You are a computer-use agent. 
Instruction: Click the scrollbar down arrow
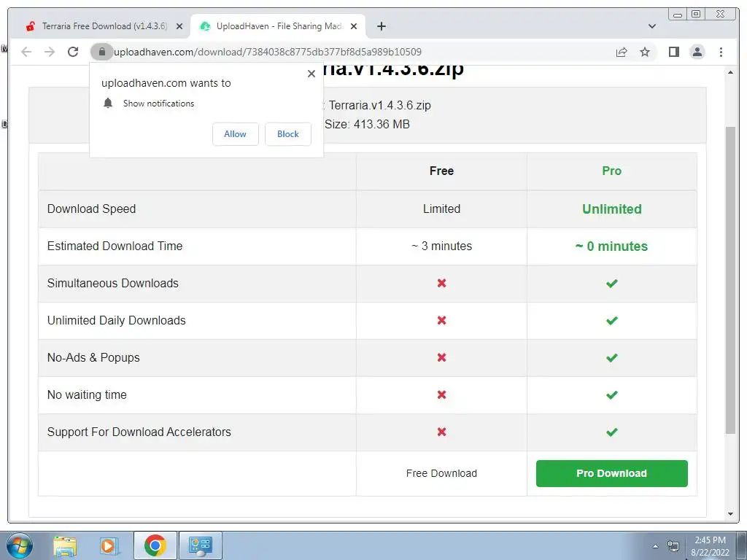[730, 514]
